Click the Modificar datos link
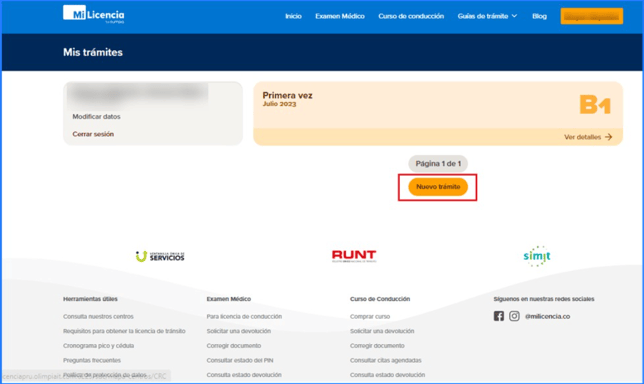Screen dimensions: 644x384 (x=97, y=117)
